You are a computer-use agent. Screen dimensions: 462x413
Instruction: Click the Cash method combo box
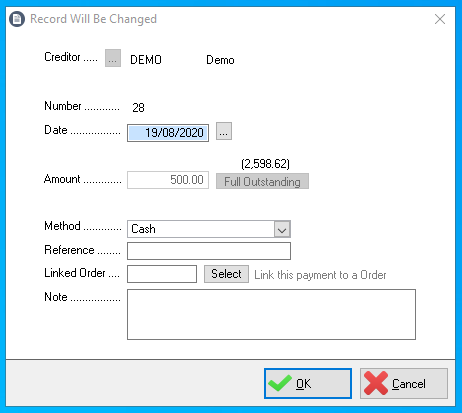click(209, 229)
